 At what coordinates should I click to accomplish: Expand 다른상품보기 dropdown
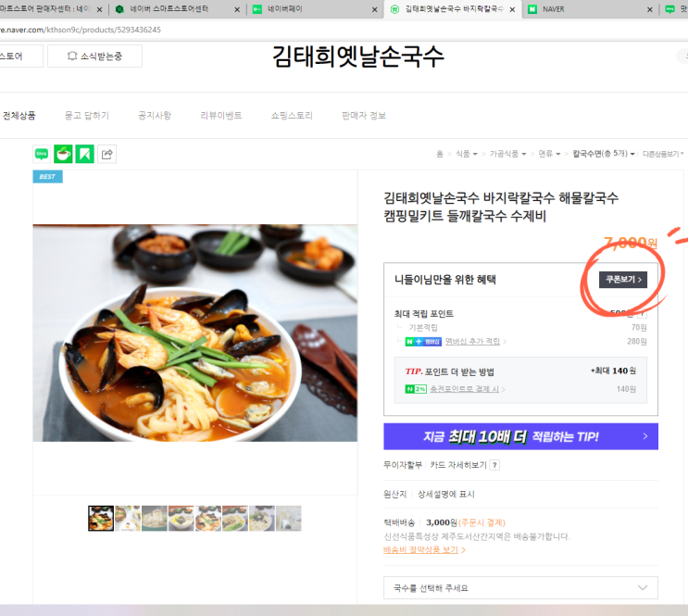(663, 154)
